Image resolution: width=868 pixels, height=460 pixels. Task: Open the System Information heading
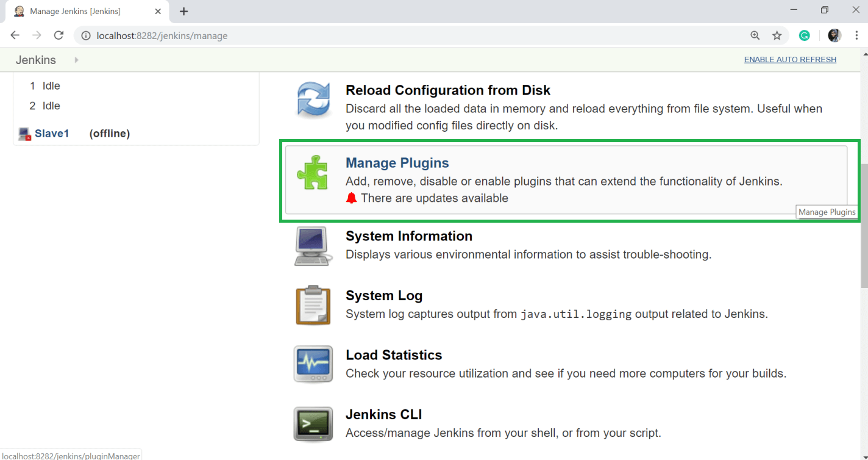[409, 236]
